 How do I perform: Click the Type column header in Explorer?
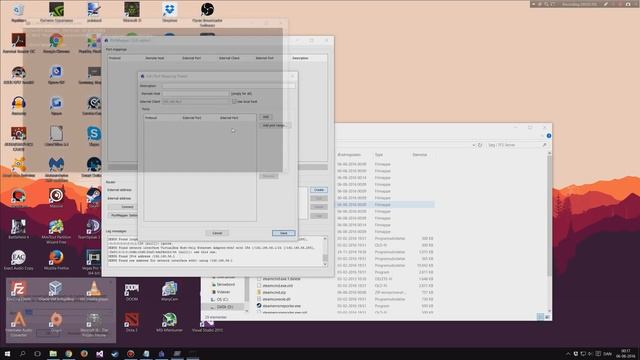pos(379,155)
